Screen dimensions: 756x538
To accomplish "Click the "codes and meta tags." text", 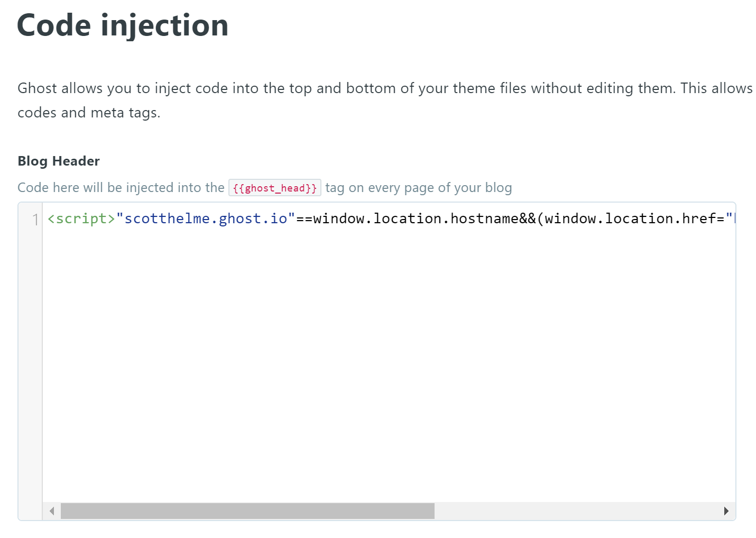I will point(89,113).
